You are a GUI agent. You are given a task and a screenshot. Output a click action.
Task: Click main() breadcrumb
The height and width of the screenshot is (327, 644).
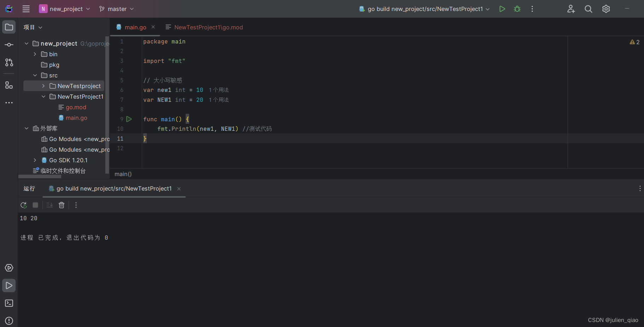point(123,174)
